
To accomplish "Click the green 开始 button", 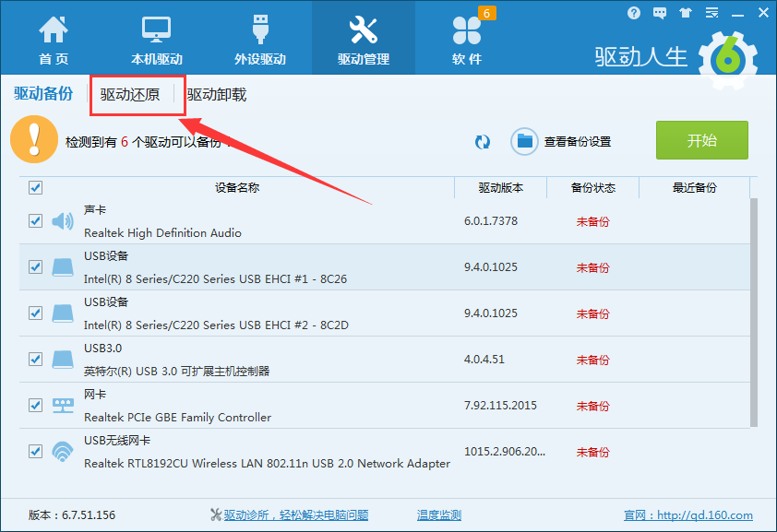I will [702, 140].
